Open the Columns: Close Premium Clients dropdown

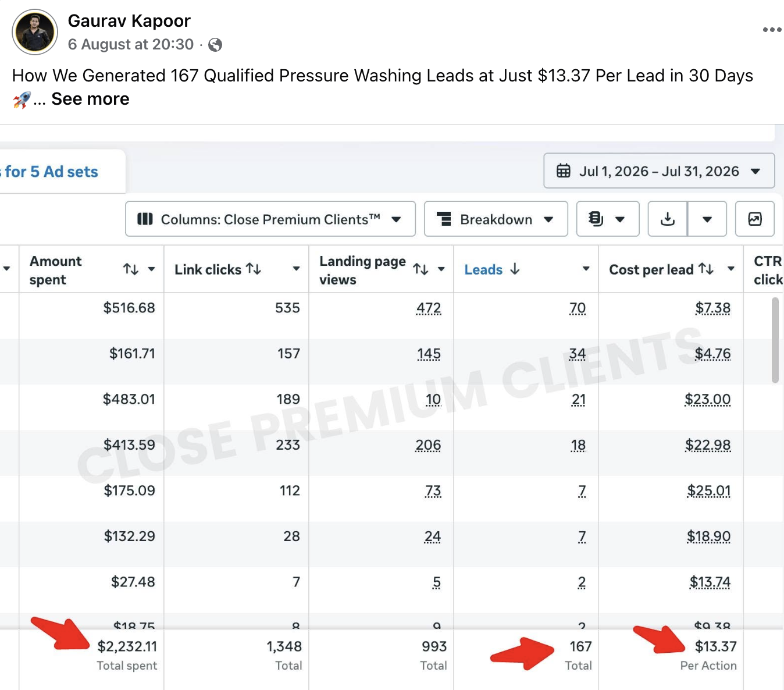(x=270, y=219)
